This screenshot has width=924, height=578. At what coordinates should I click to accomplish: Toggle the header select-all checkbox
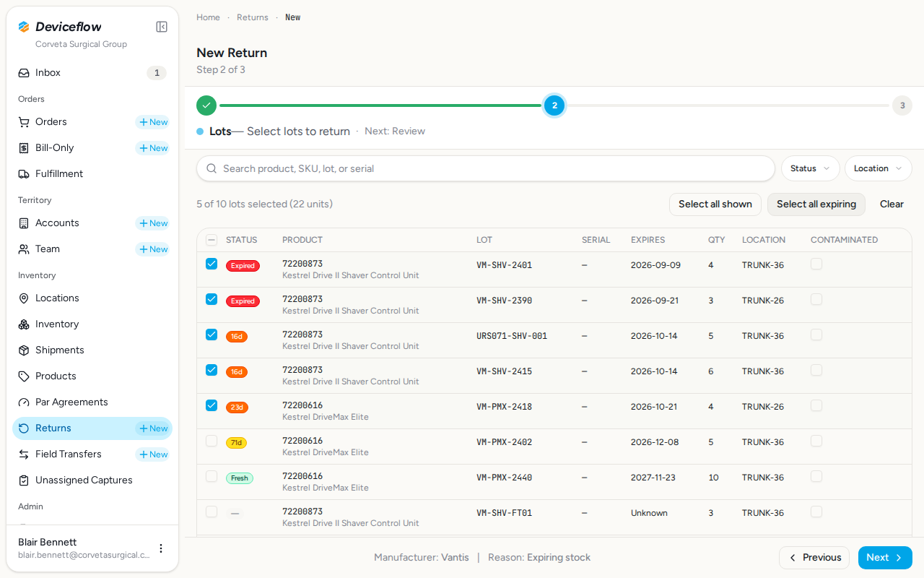(212, 240)
